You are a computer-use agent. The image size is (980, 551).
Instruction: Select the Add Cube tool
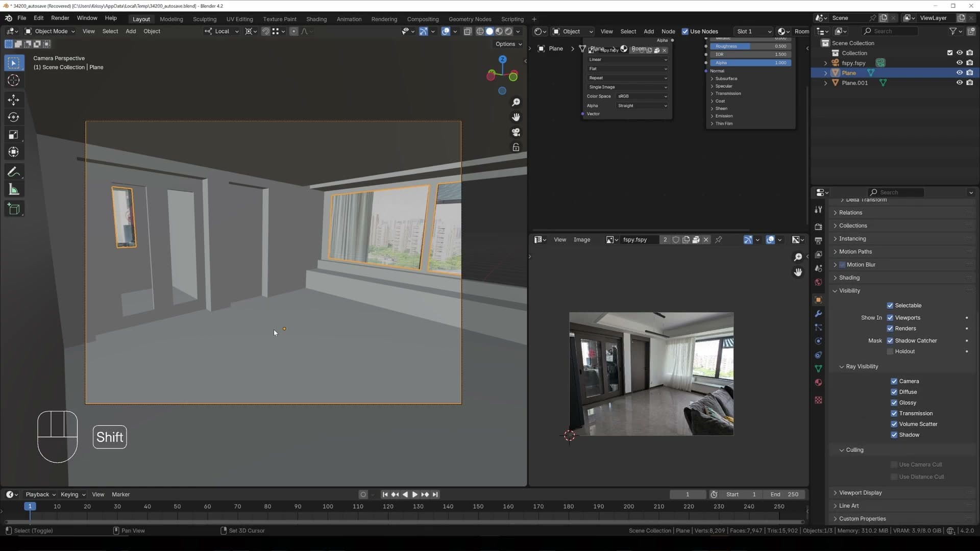click(14, 209)
